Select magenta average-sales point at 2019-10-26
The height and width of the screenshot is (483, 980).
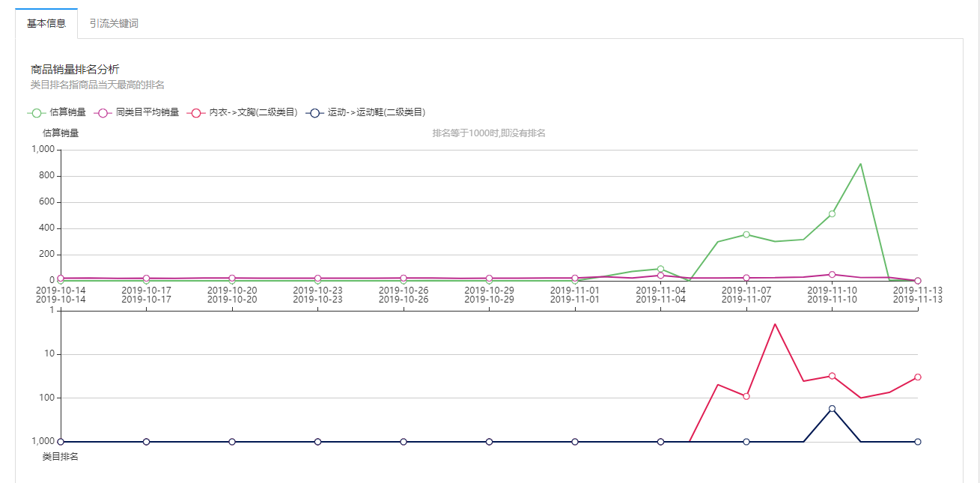(x=404, y=279)
